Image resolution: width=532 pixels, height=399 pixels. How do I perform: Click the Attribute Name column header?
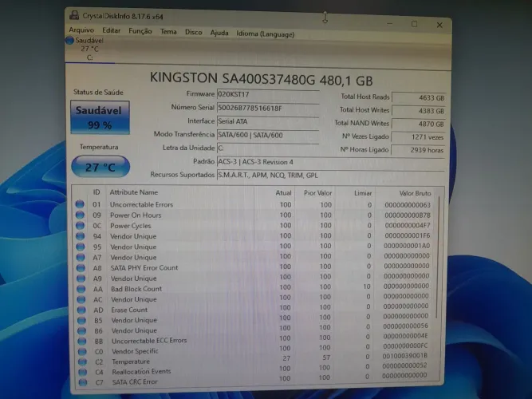click(x=134, y=192)
